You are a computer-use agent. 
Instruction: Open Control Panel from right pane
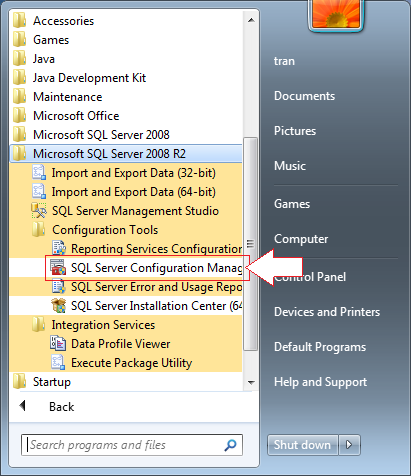(x=310, y=277)
